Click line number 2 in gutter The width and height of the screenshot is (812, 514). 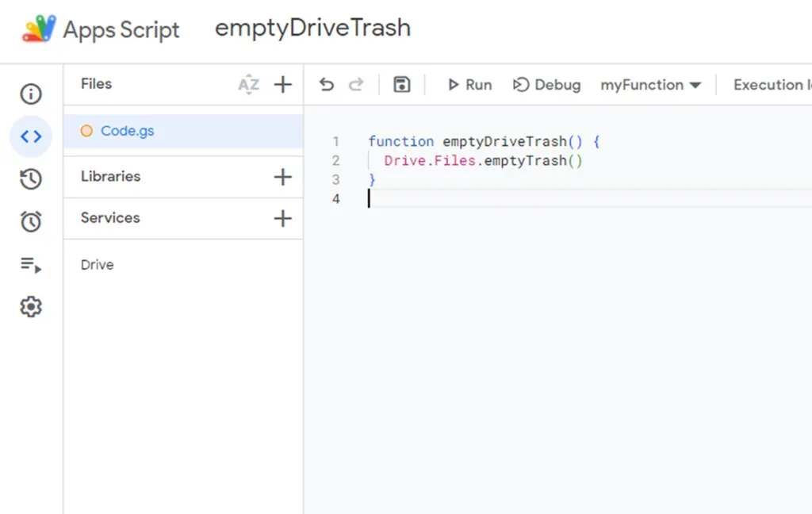pyautogui.click(x=336, y=160)
